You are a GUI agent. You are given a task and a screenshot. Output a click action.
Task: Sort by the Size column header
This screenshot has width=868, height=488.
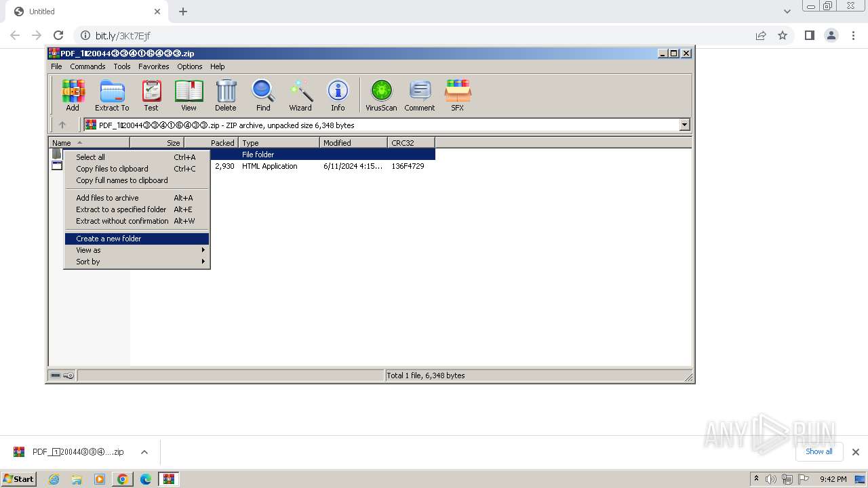click(157, 143)
